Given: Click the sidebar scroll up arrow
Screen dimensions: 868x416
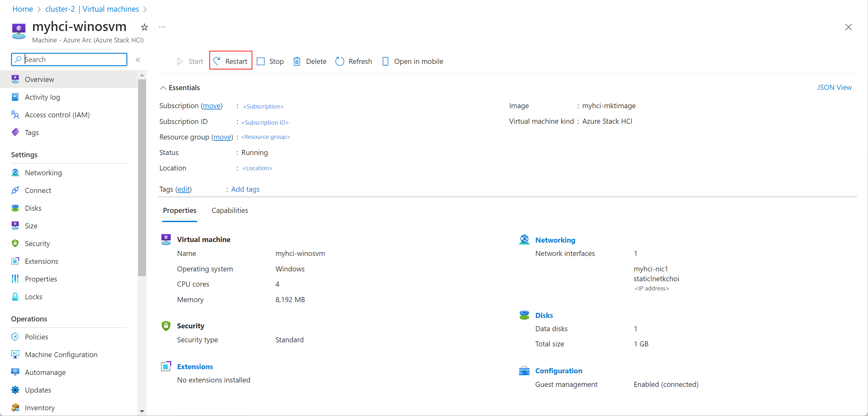Looking at the screenshot, I should [x=142, y=75].
